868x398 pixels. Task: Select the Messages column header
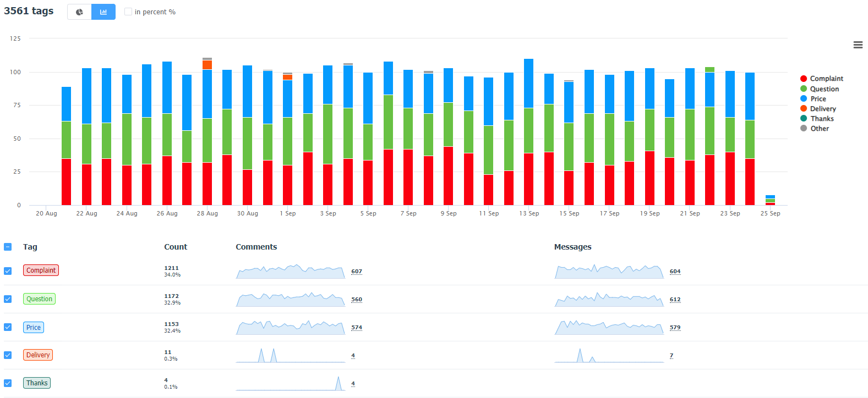tap(573, 247)
